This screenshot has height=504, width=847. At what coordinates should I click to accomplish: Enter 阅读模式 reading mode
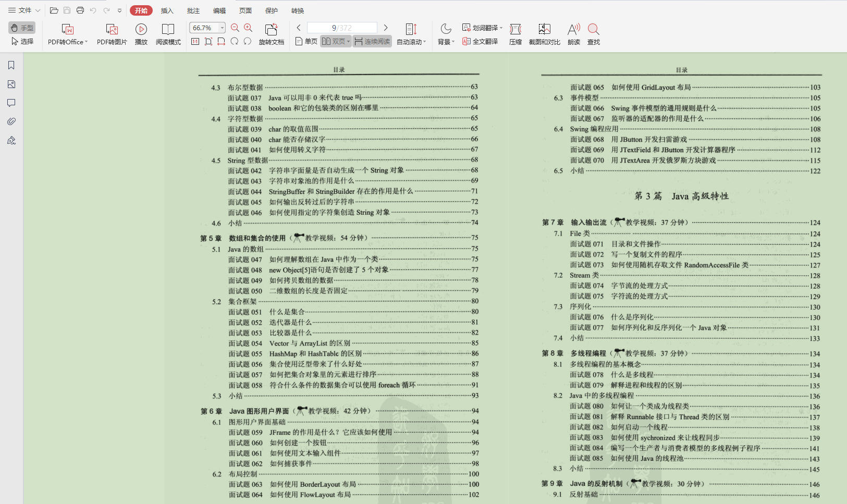tap(168, 34)
